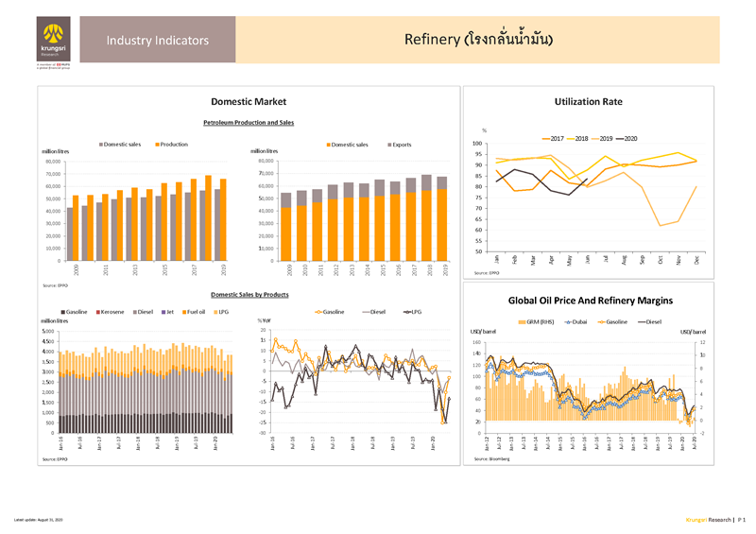The height and width of the screenshot is (534, 756).
Task: Click Global Oil Price And Refinery Margins title
Action: (x=590, y=301)
